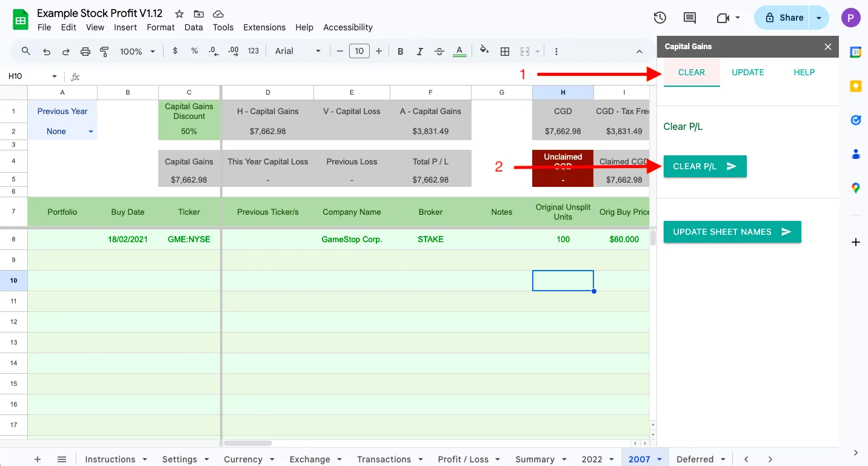Toggle italic formatting

click(420, 52)
